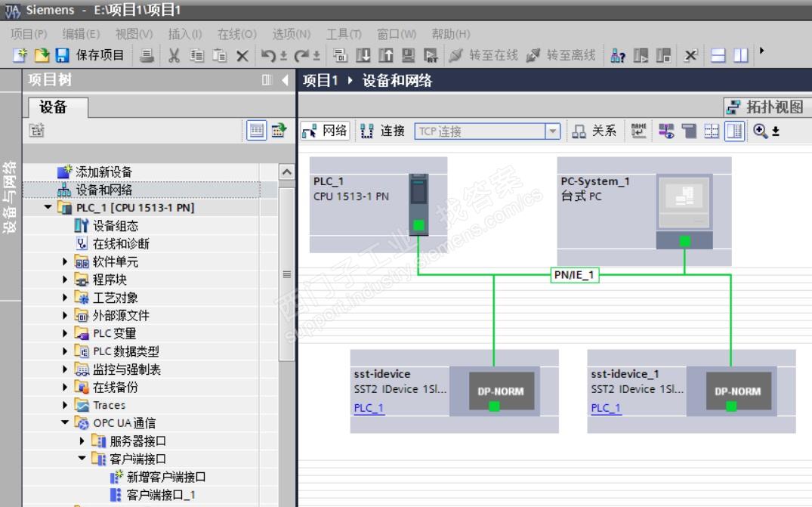Compile using the compile toolbar icon
The image size is (812, 507).
(x=340, y=55)
